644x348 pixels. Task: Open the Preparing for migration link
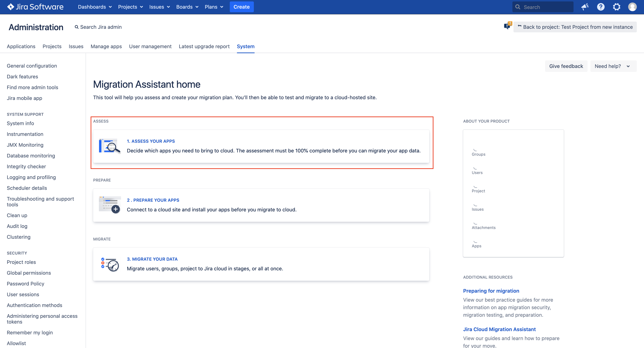pos(491,290)
